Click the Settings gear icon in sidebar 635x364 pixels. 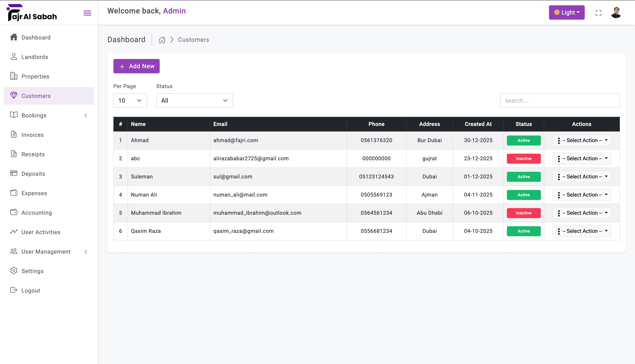pyautogui.click(x=14, y=271)
